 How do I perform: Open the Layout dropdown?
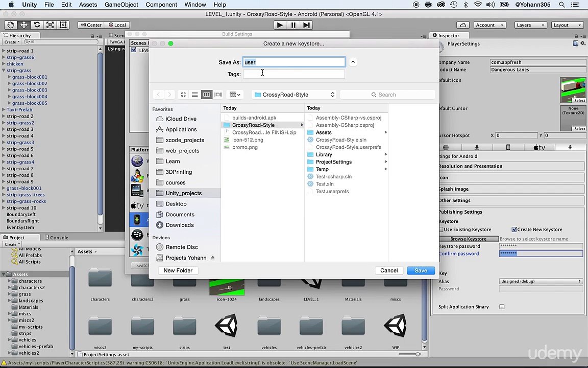pos(568,25)
